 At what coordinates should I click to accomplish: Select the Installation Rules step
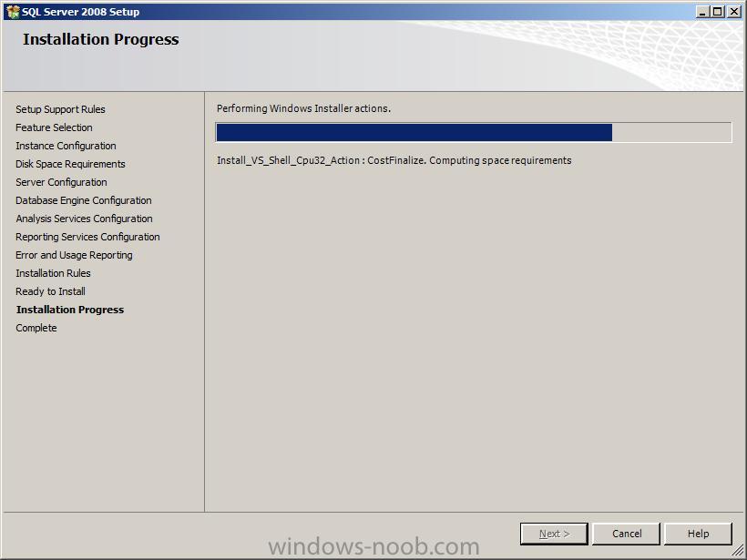point(53,273)
